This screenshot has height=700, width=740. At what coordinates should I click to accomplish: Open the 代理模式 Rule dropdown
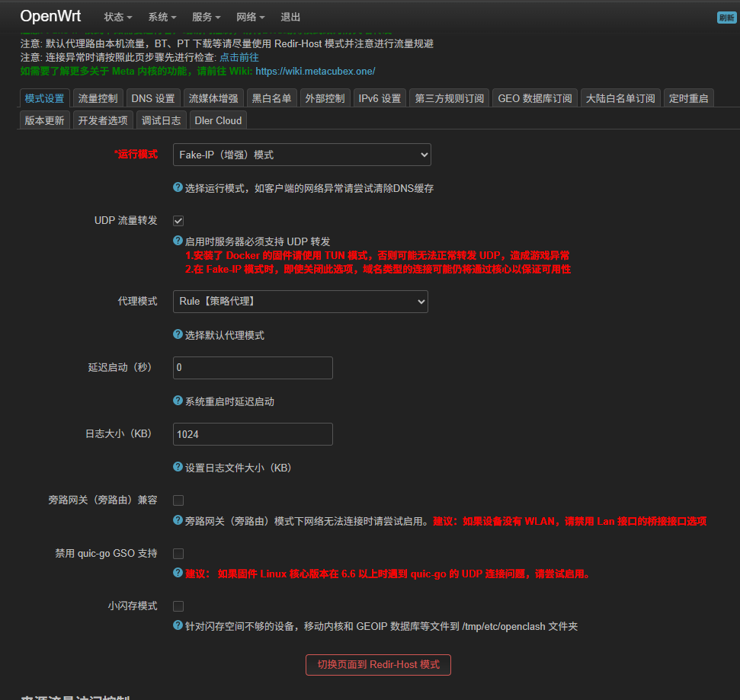(x=300, y=302)
